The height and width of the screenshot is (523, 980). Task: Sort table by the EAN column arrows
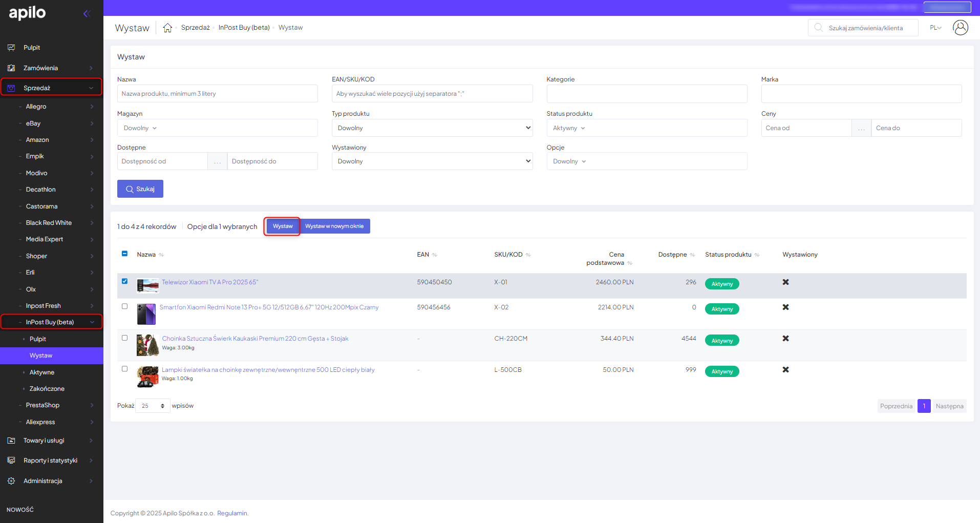(x=434, y=255)
